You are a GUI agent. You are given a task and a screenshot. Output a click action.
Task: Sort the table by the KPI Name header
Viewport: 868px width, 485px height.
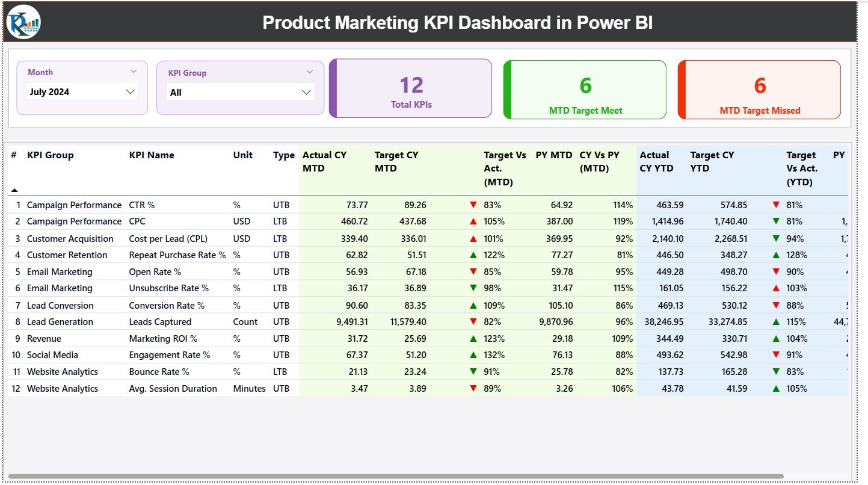coord(151,155)
